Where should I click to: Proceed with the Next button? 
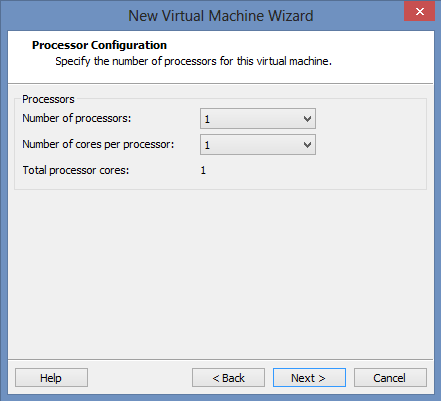pos(309,378)
